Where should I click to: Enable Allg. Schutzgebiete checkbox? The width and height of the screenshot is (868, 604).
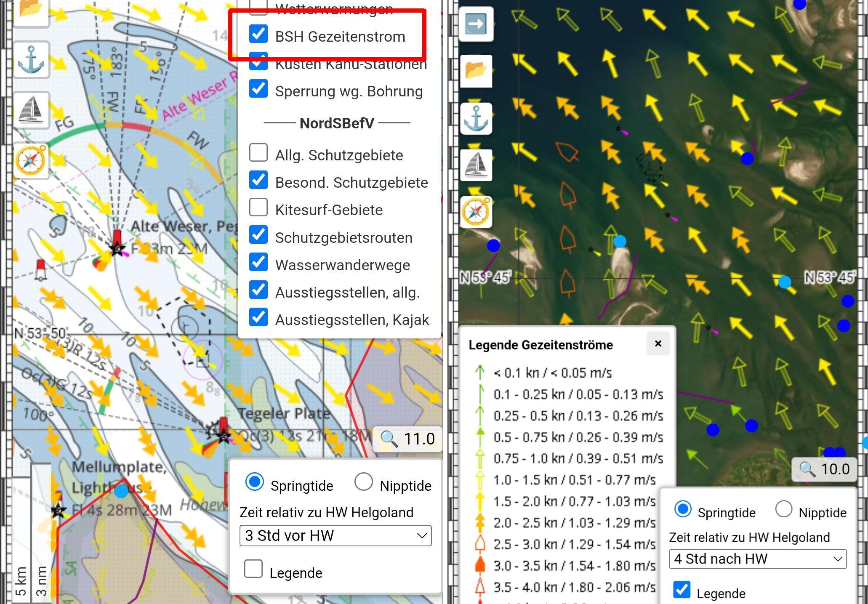coord(258,153)
